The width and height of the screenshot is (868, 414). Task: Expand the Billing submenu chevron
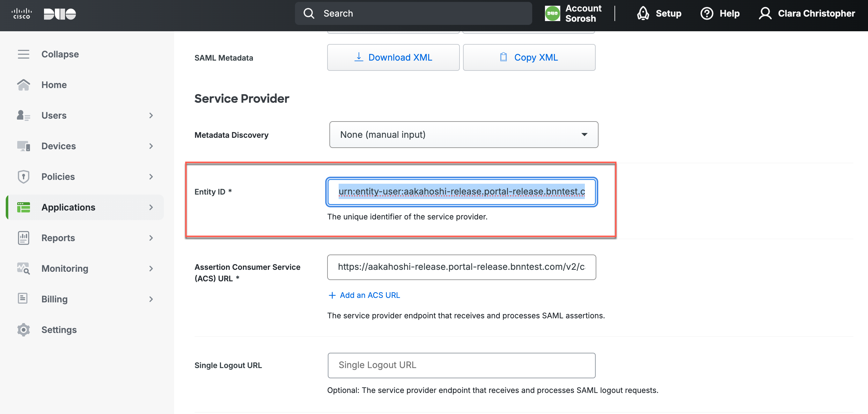[151, 299]
